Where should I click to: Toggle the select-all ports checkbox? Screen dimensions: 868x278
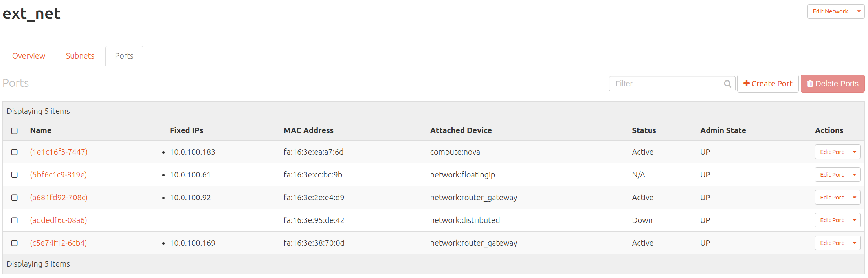coord(15,131)
